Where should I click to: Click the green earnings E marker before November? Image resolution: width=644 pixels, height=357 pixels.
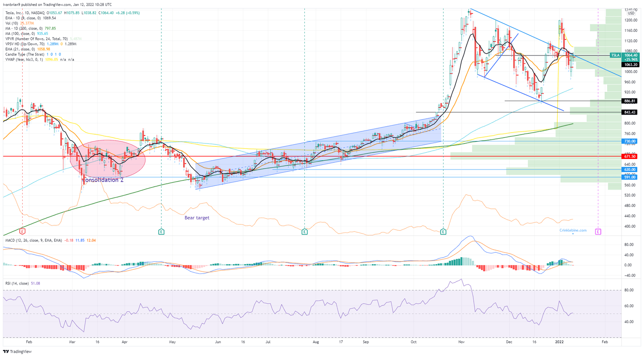443,232
